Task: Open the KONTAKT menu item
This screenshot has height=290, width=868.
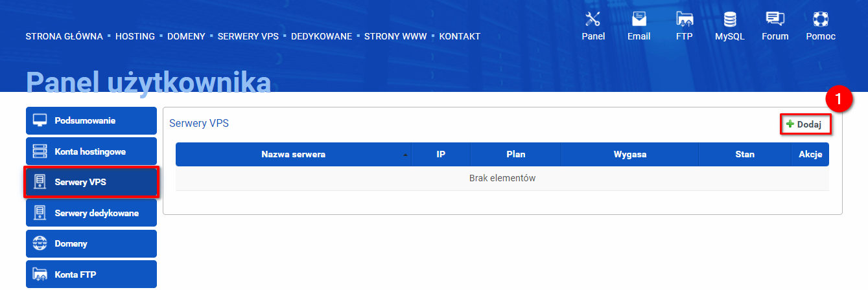Action: (460, 36)
